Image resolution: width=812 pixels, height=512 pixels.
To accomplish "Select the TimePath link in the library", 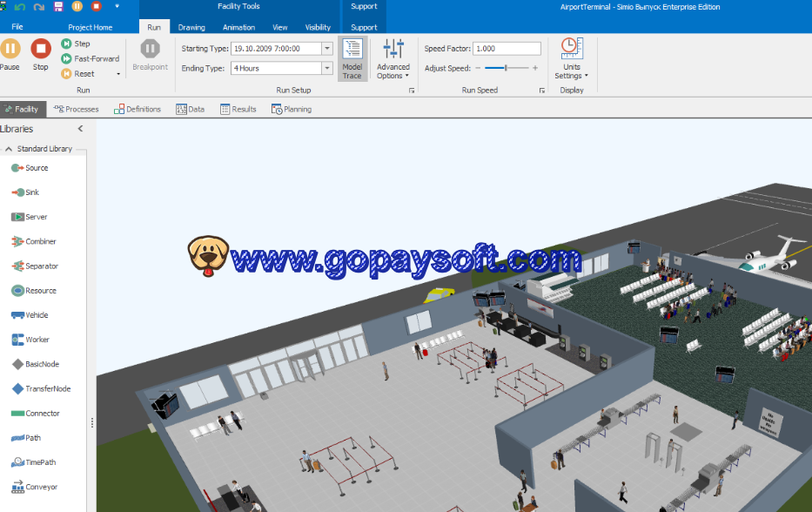I will pyautogui.click(x=34, y=462).
